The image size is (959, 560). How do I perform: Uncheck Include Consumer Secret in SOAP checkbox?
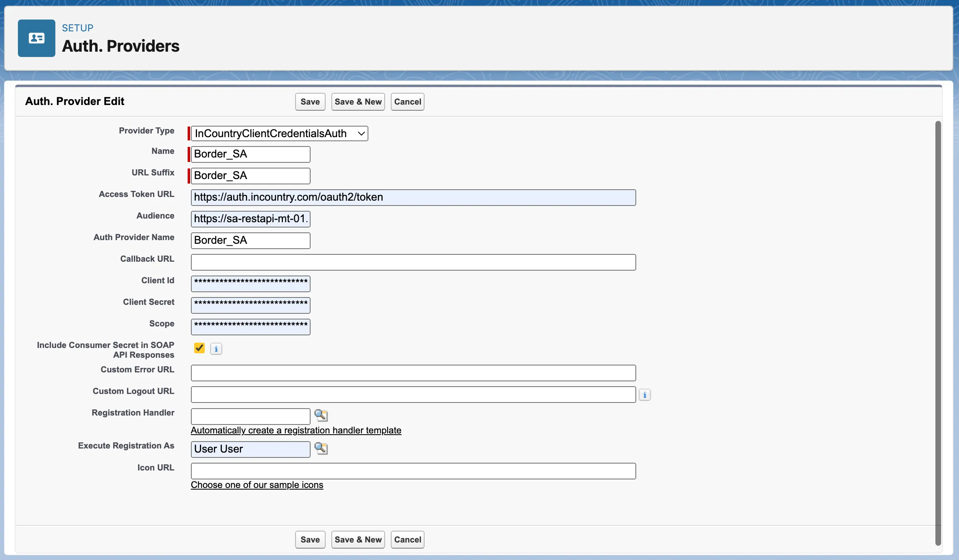click(199, 348)
